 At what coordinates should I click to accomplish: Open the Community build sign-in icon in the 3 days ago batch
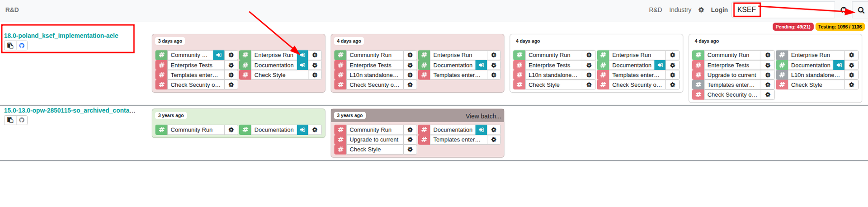click(219, 55)
